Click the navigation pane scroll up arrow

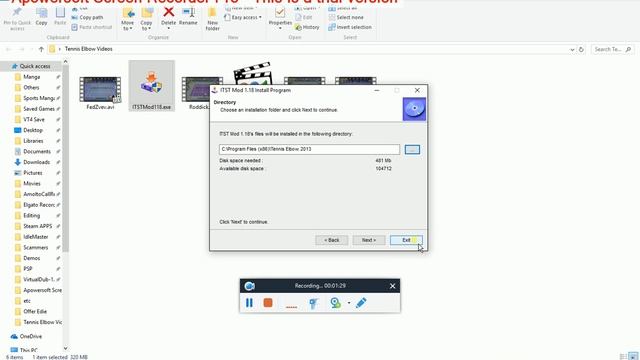[x=65, y=62]
